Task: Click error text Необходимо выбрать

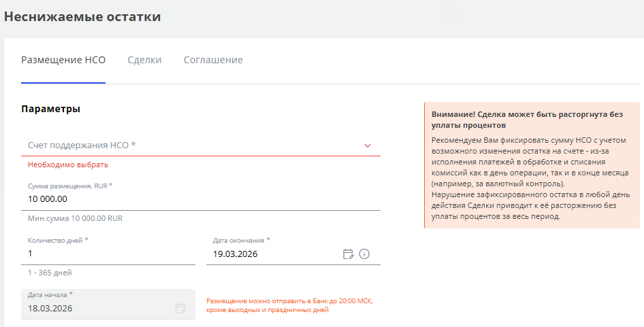Action: pyautogui.click(x=68, y=165)
